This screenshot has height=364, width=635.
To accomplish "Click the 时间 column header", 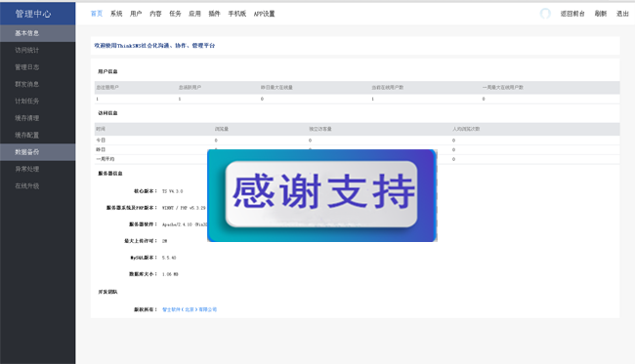I will click(101, 129).
